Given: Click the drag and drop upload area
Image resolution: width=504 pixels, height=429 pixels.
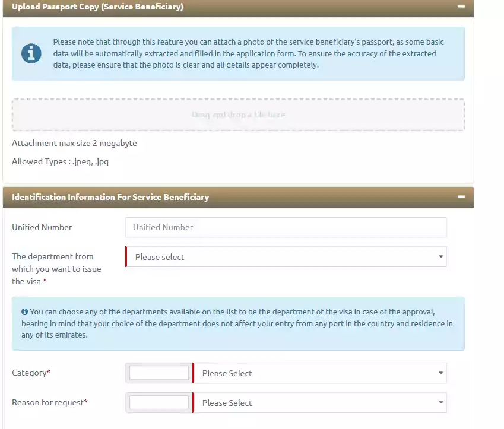Looking at the screenshot, I should [237, 115].
